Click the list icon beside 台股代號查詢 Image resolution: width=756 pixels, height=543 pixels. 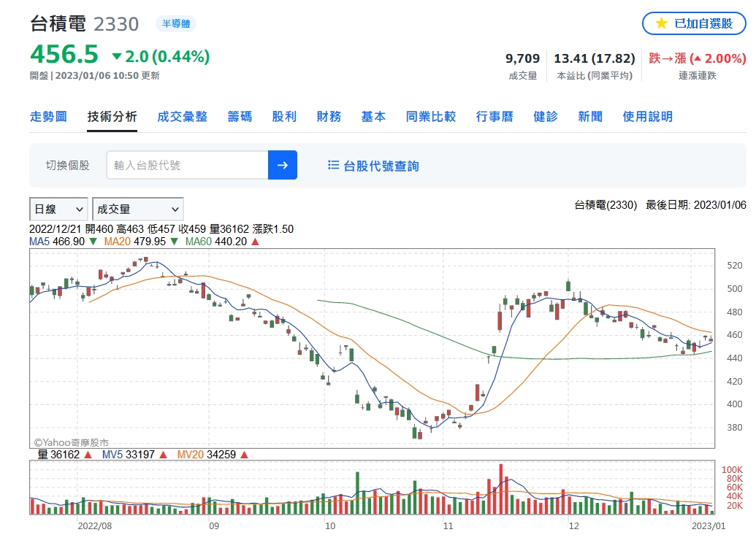coord(333,165)
